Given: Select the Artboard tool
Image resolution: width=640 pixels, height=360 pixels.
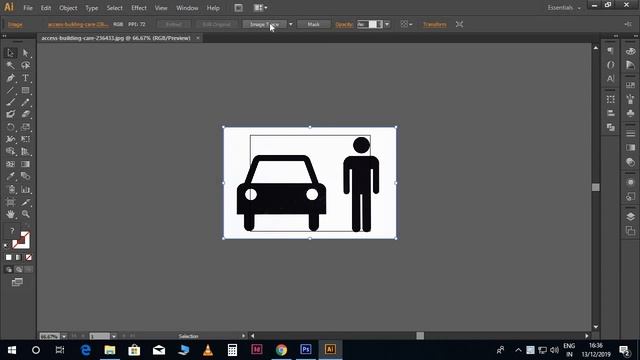Looking at the screenshot, I should tap(11, 202).
